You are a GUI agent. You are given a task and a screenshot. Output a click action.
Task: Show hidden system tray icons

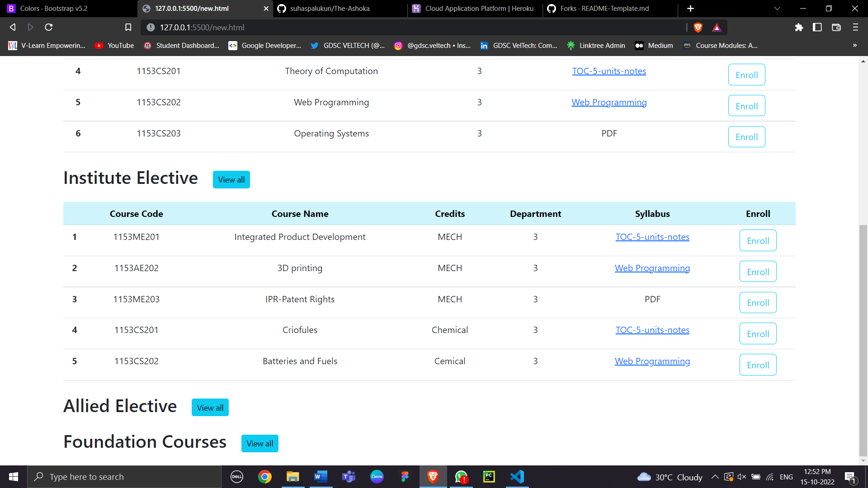pos(716,476)
